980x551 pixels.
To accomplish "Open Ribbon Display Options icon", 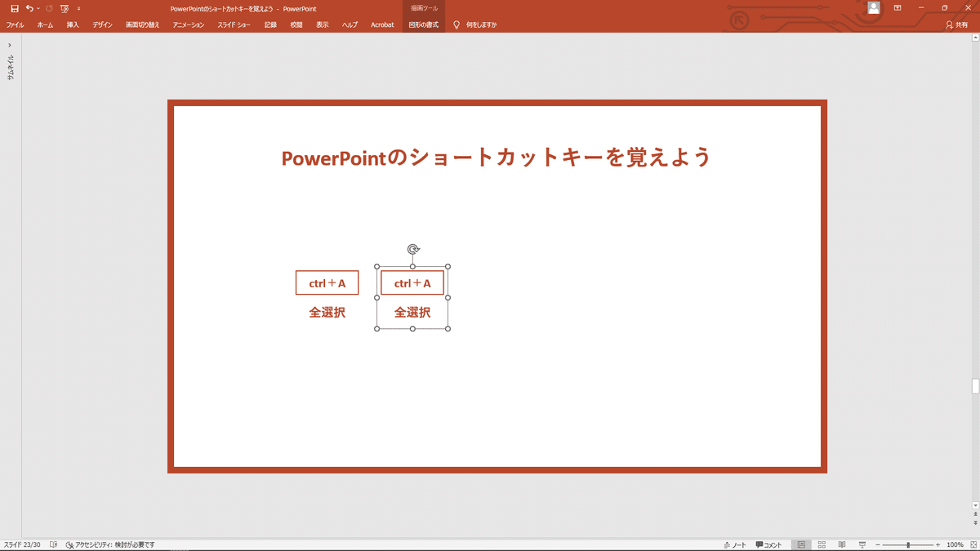I will [x=898, y=8].
